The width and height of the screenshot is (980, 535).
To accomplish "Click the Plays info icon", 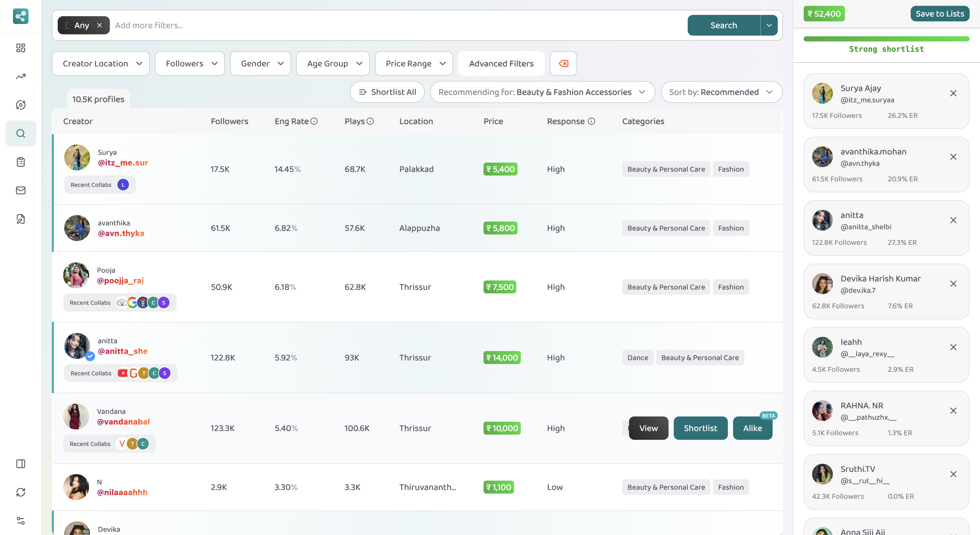I will (x=370, y=121).
